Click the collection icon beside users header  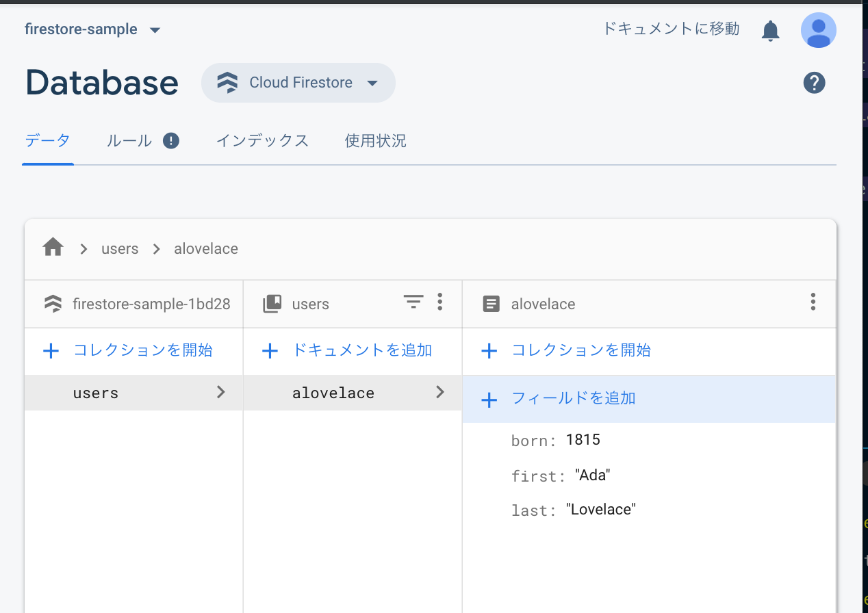272,304
